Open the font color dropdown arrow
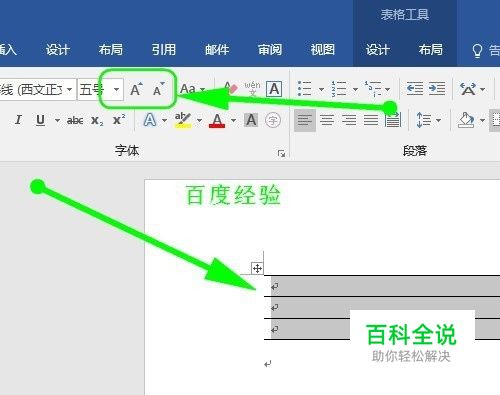This screenshot has height=395, width=500. pyautogui.click(x=233, y=120)
